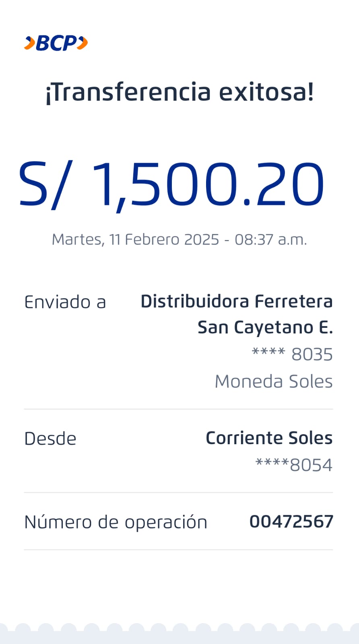Tap the source account ending 8054
359x644 pixels.
click(x=294, y=465)
